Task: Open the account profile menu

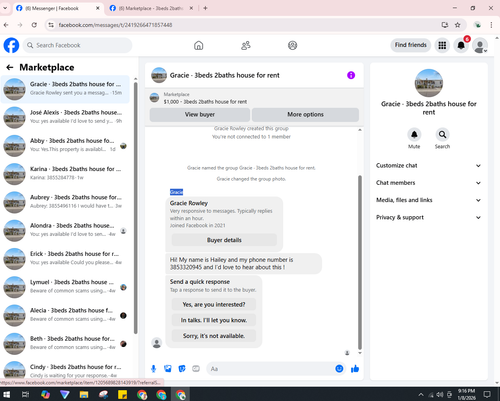Action: click(x=480, y=46)
